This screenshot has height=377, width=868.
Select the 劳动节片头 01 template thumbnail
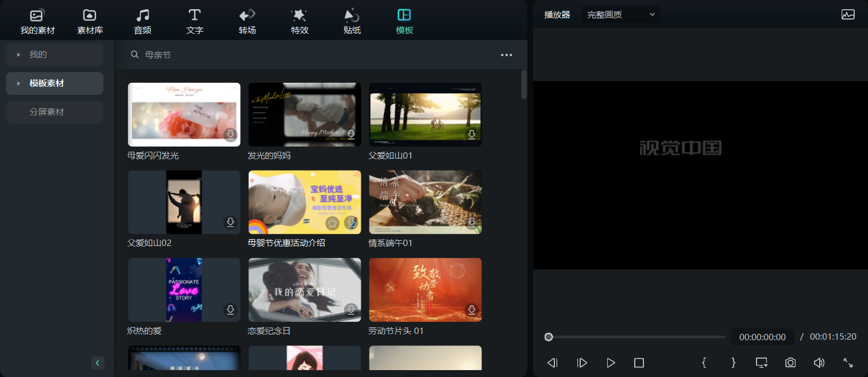[425, 290]
